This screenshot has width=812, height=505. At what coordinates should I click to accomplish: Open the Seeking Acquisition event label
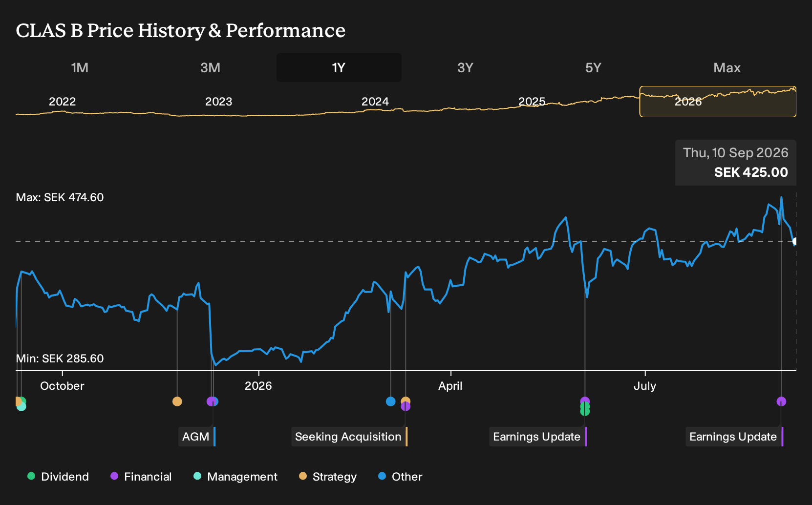pos(349,437)
